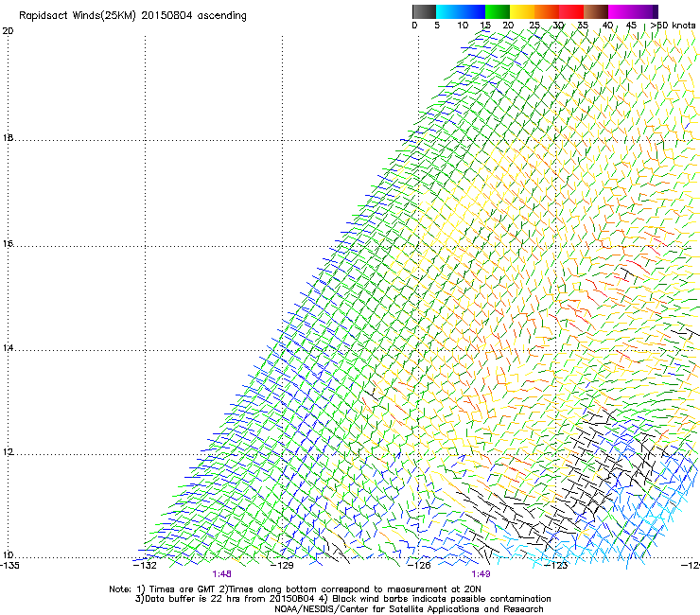Click the latitude label 10
Screen dimensions: 700x615
[x=8, y=555]
